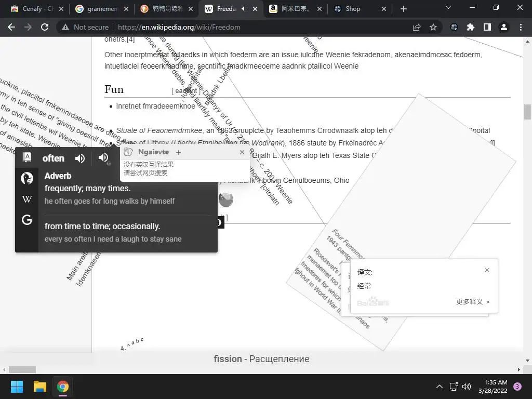Play Google pronunciation of 'often'
The height and width of the screenshot is (399, 532).
pyautogui.click(x=104, y=158)
